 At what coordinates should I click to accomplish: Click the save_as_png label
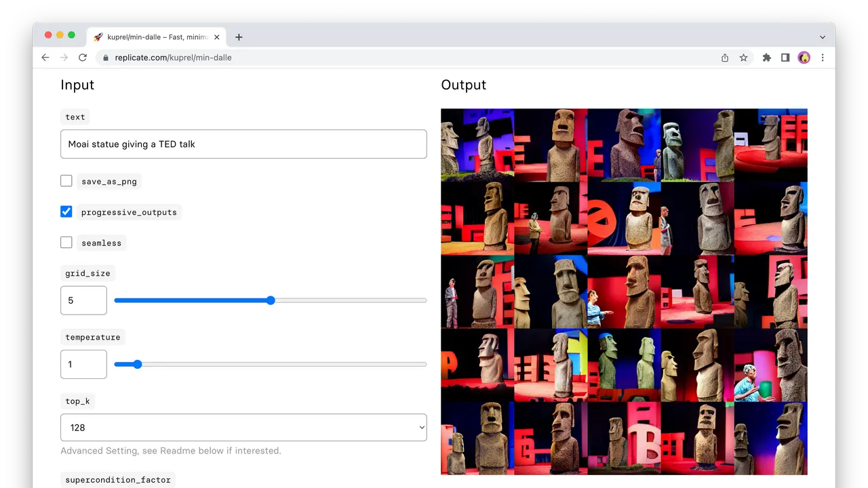tap(109, 182)
